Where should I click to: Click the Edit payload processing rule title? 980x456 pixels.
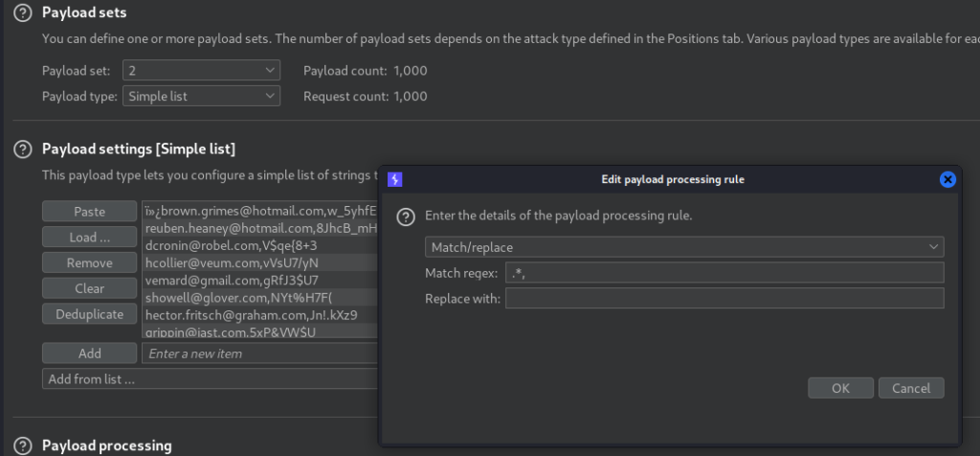673,179
